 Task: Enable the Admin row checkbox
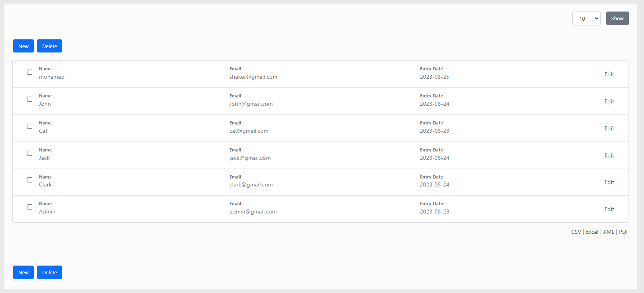pos(29,207)
